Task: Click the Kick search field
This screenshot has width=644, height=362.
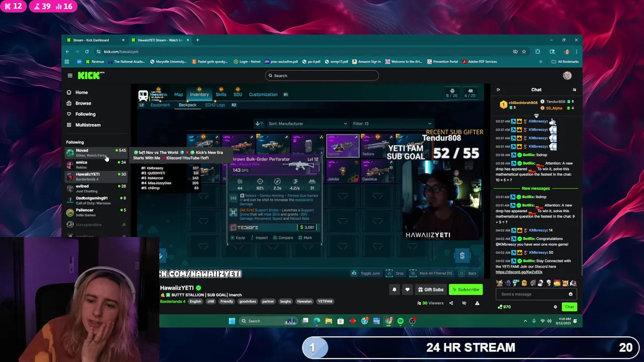Action: click(x=322, y=75)
